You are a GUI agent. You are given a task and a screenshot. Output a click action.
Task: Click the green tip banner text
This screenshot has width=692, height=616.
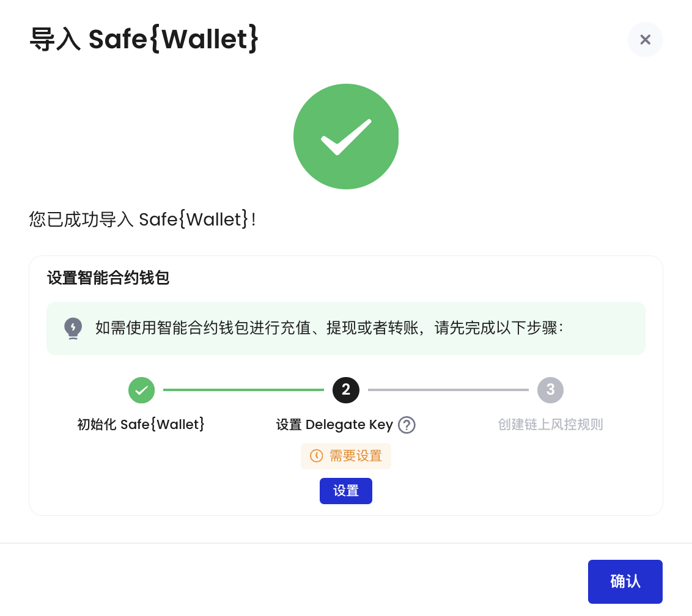point(329,328)
